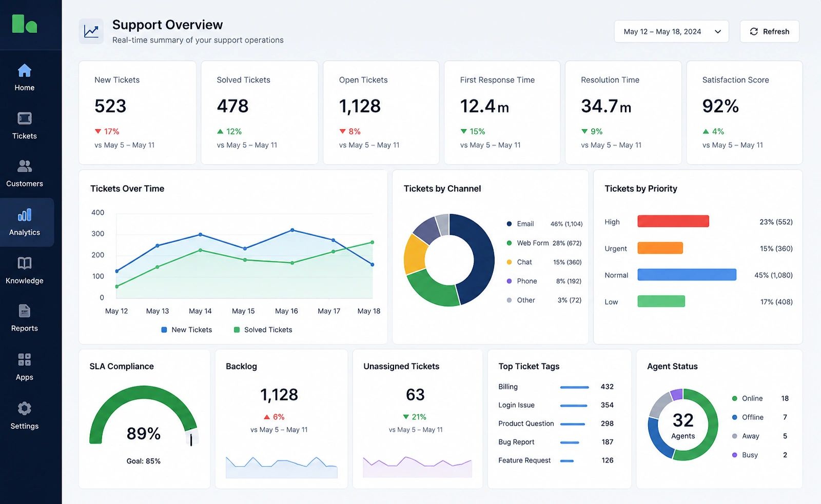Toggle Solved Tickets series in chart legend
This screenshot has height=504, width=821.
tap(263, 330)
